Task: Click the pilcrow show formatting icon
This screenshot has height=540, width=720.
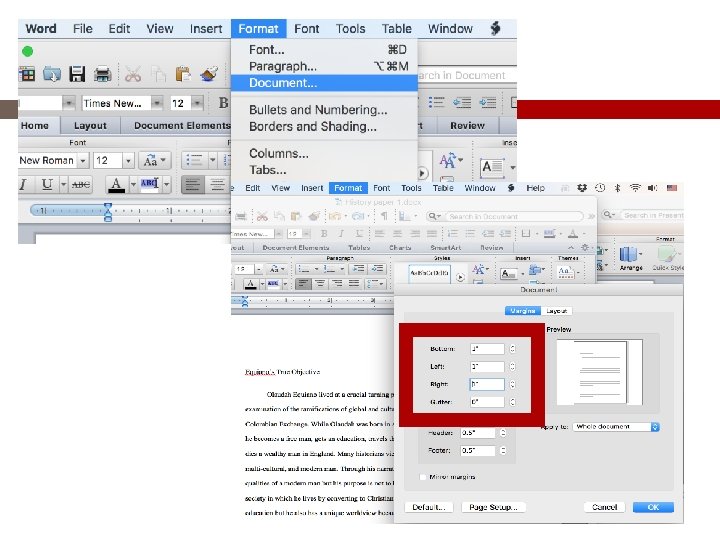Action: coord(384,216)
